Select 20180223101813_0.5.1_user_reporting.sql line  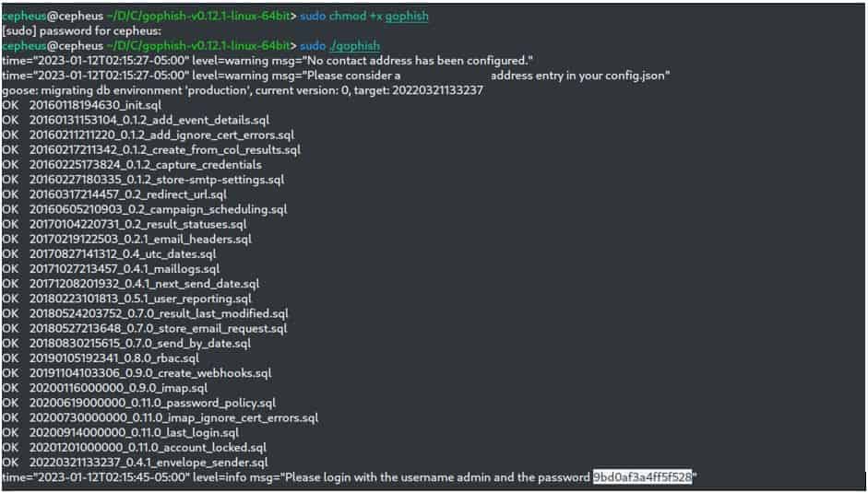point(126,299)
